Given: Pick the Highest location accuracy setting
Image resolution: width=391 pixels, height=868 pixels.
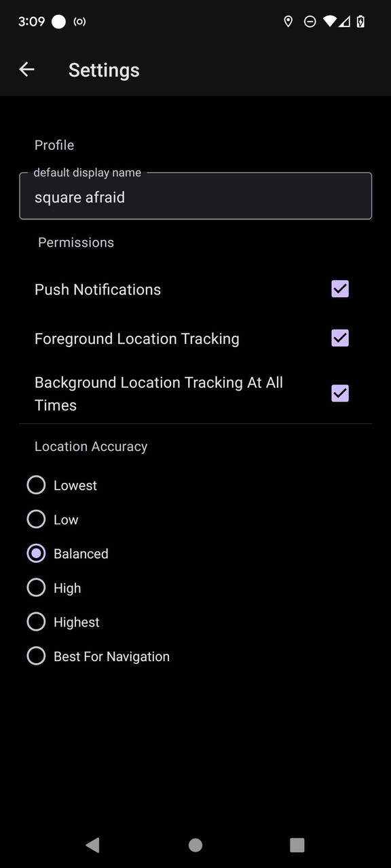Looking at the screenshot, I should [x=36, y=621].
